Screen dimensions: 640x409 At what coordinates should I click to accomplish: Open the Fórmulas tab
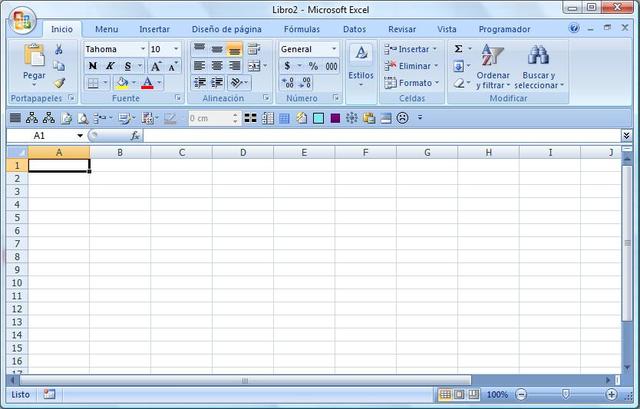coord(302,29)
